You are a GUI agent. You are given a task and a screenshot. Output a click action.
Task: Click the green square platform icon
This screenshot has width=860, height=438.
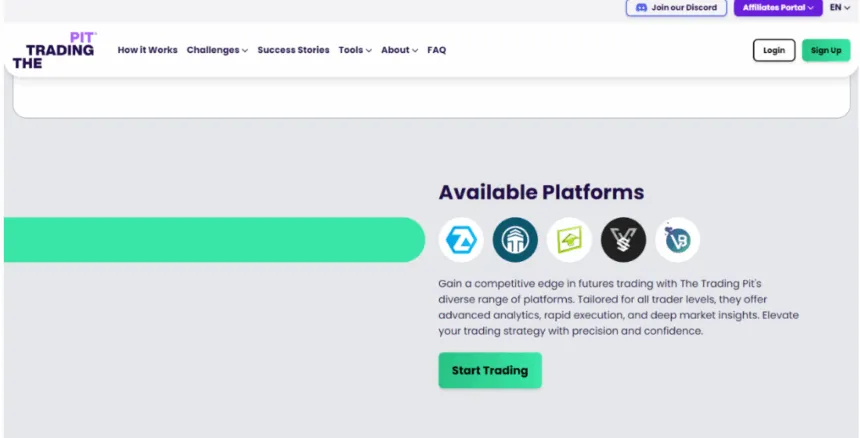tap(569, 240)
